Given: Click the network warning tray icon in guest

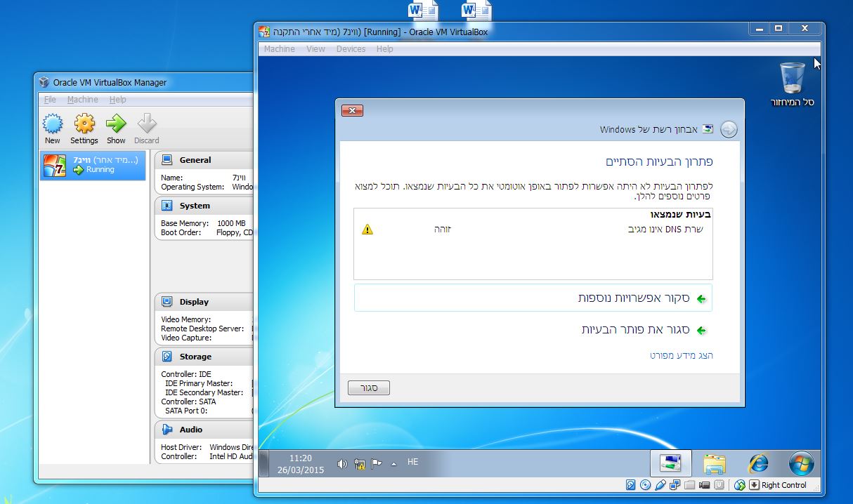Looking at the screenshot, I should (360, 464).
